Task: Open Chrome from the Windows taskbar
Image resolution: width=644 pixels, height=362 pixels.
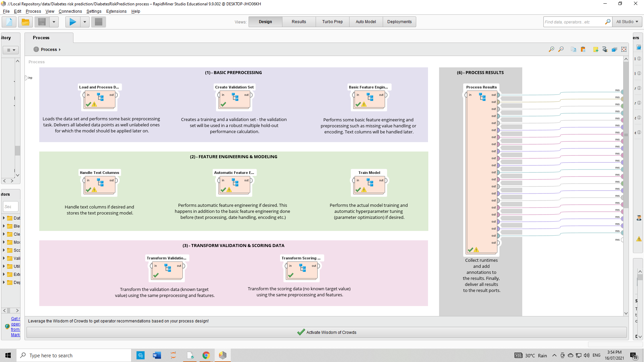Action: click(206, 355)
